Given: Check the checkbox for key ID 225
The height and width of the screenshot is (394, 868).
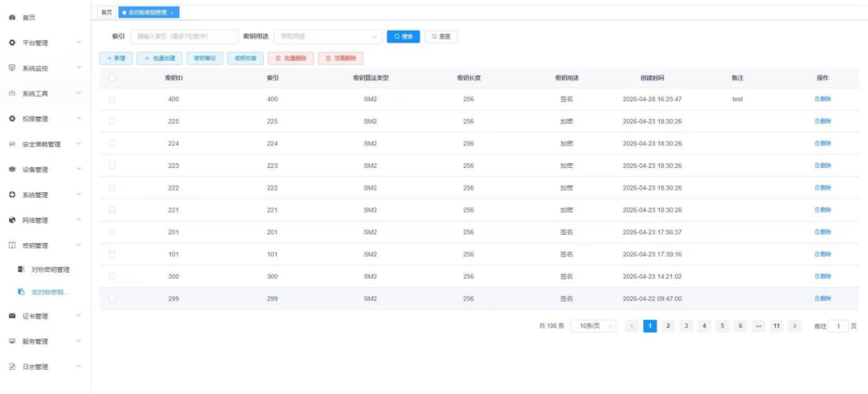Looking at the screenshot, I should [x=112, y=121].
